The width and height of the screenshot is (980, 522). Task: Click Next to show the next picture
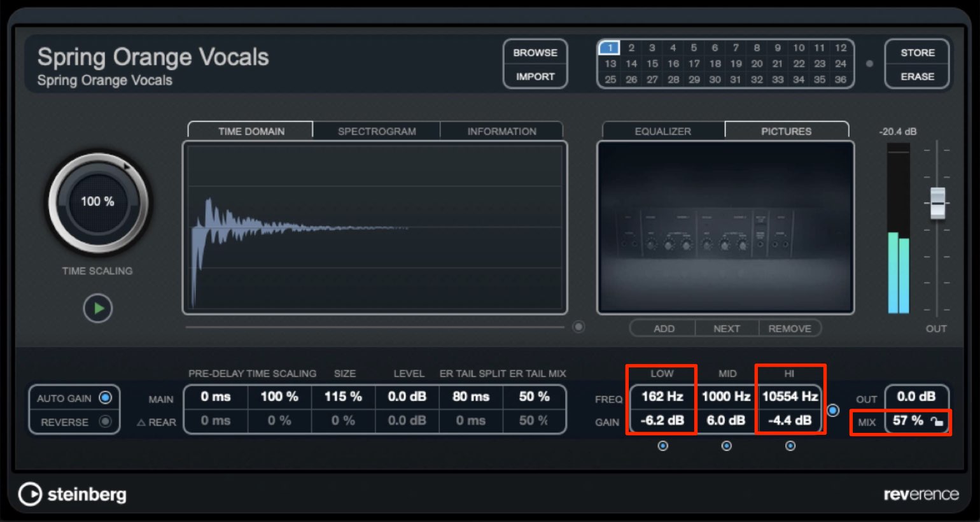coord(727,328)
